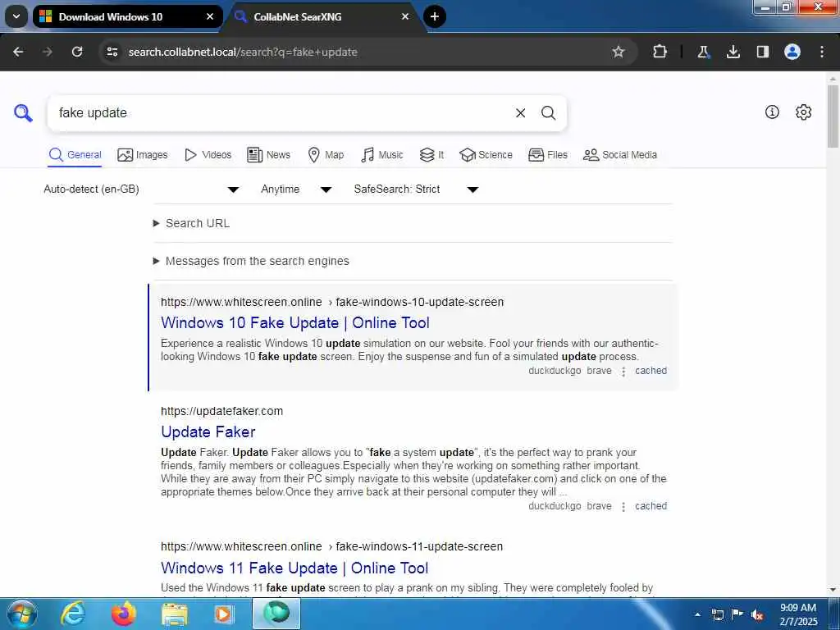840x630 pixels.
Task: Open media player taskbar icon
Action: pyautogui.click(x=224, y=614)
